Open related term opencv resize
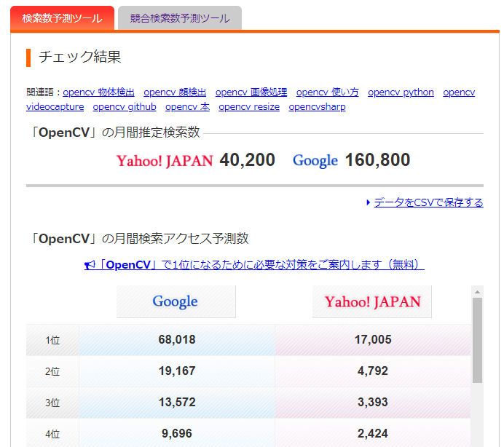 249,107
